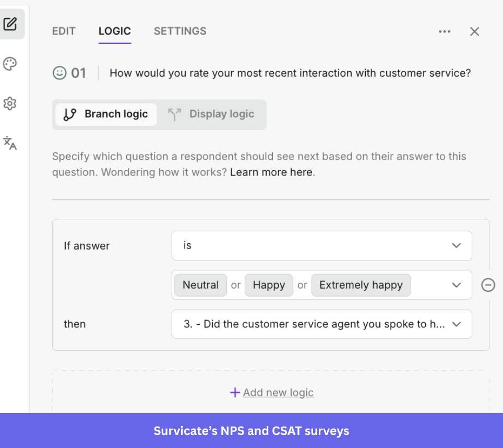The height and width of the screenshot is (448, 503).
Task: Switch to the SETTINGS tab
Action: pyautogui.click(x=179, y=31)
